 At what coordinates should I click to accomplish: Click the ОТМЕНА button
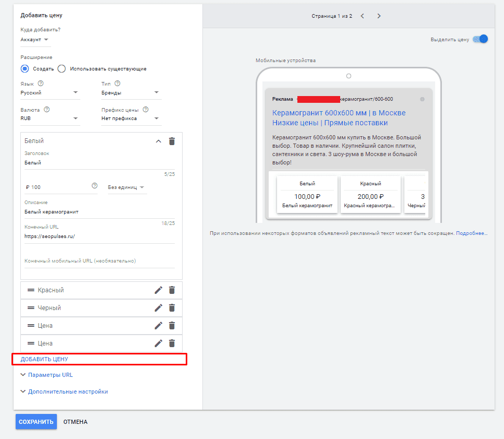click(75, 422)
